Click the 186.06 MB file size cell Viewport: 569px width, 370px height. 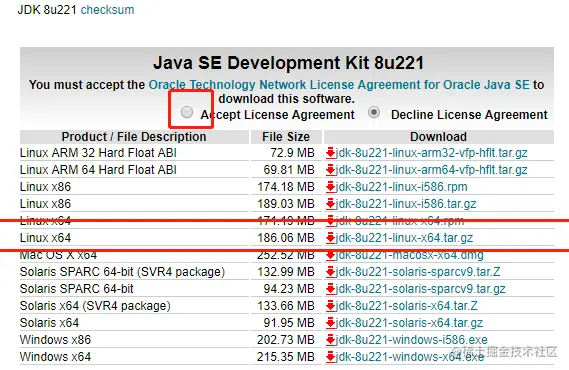tap(286, 238)
